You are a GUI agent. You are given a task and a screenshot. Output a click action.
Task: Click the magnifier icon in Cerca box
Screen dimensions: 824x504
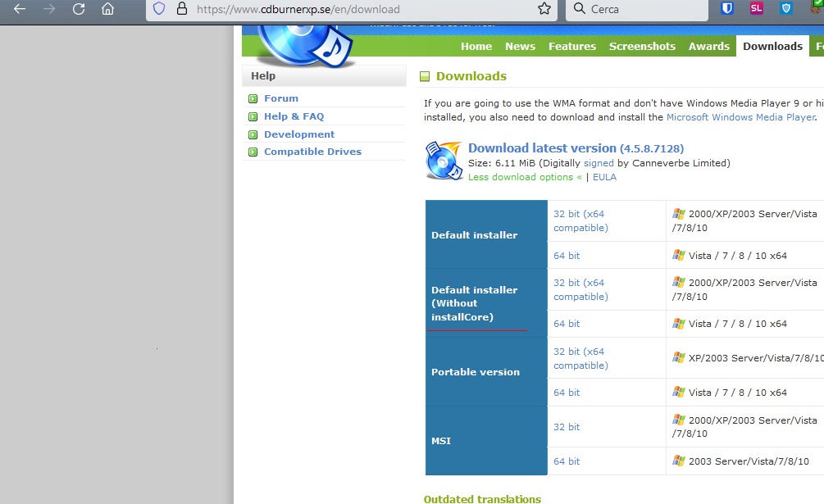[579, 8]
